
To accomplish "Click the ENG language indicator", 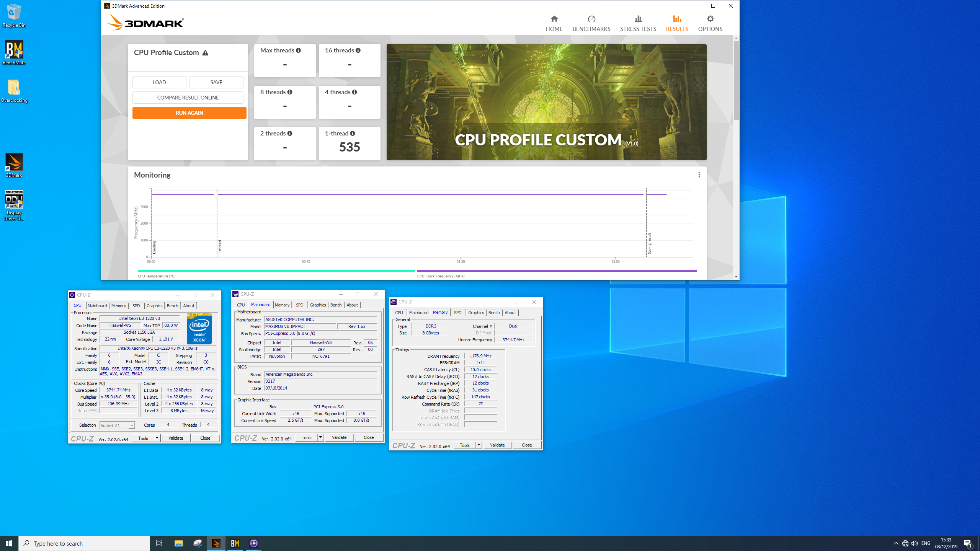I will pos(926,543).
